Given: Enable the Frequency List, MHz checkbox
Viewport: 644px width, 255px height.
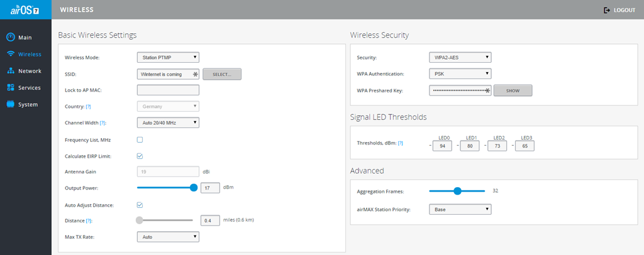Looking at the screenshot, I should tap(140, 140).
